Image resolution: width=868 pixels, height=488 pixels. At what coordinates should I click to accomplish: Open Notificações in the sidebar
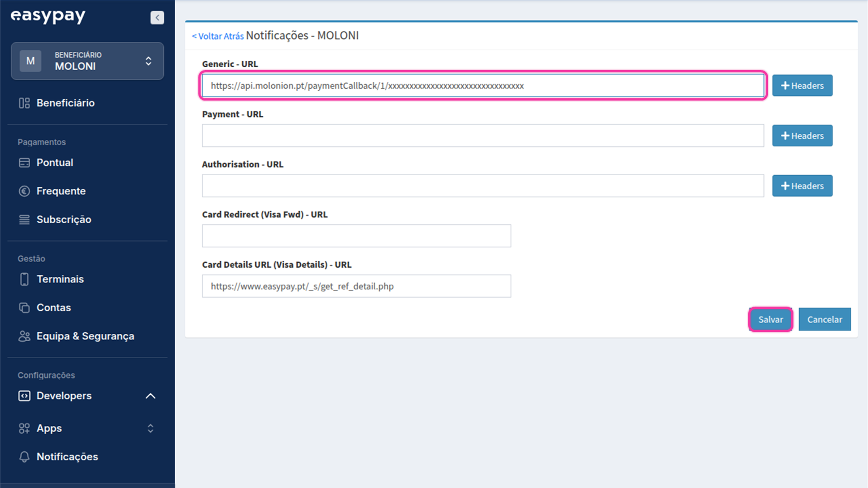tap(67, 457)
